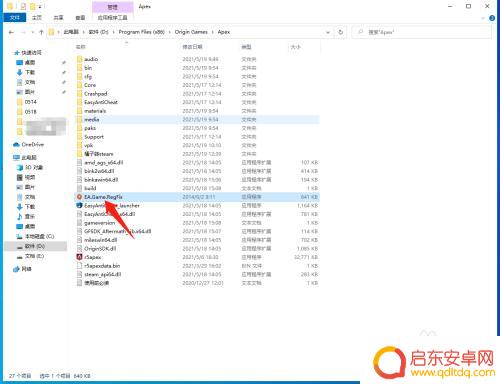Click 软件 (D:) in the address breadcrumb
This screenshot has height=384, width=500.
pos(98,32)
